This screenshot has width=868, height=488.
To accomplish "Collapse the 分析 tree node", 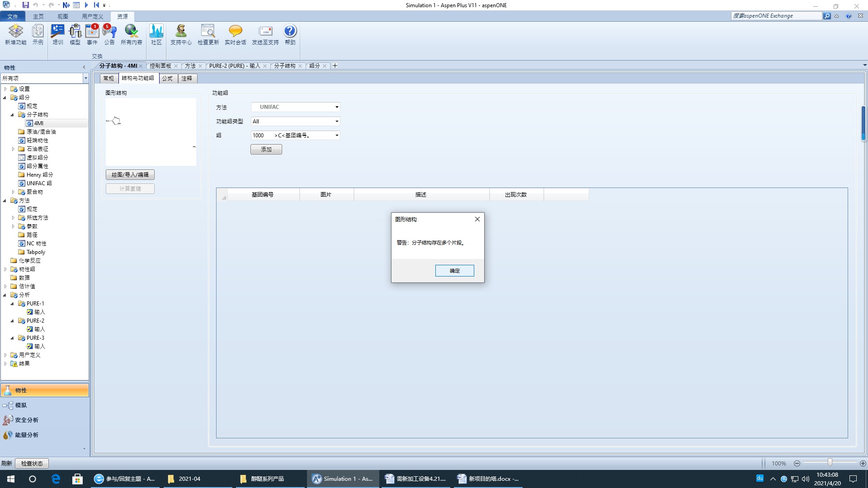I will pos(5,295).
